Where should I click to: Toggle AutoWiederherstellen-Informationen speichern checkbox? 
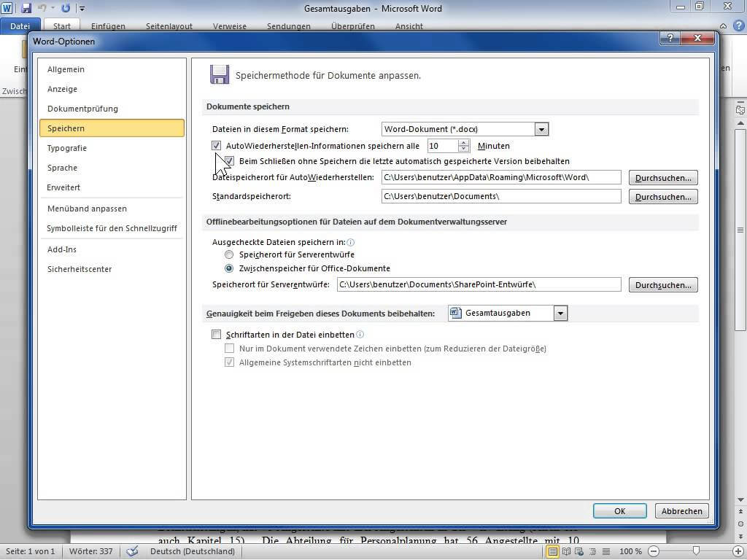point(216,146)
